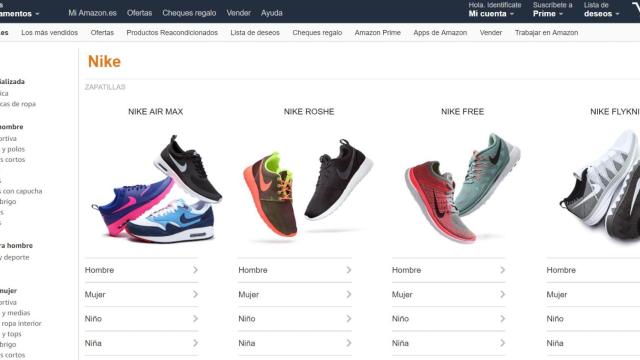Click the NIKE AIR MAX title
This screenshot has height=360, width=640.
[x=156, y=111]
